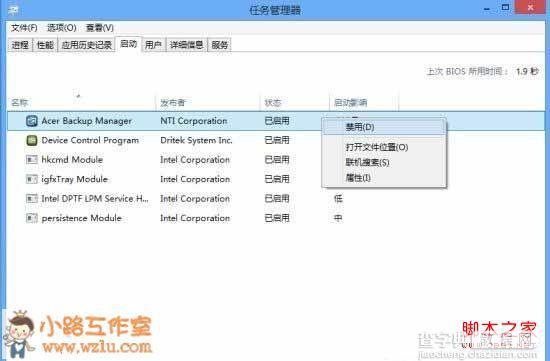Image resolution: width=550 pixels, height=361 pixels.
Task: Switch to the 性能 tab
Action: point(45,45)
